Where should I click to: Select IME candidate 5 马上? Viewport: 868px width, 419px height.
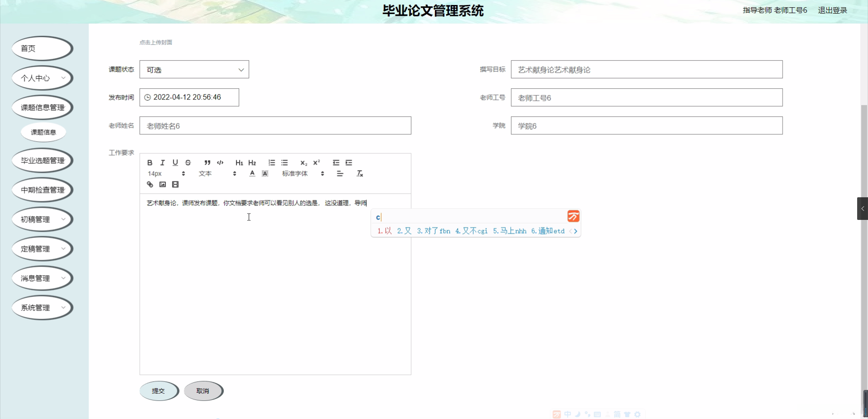pyautogui.click(x=509, y=231)
